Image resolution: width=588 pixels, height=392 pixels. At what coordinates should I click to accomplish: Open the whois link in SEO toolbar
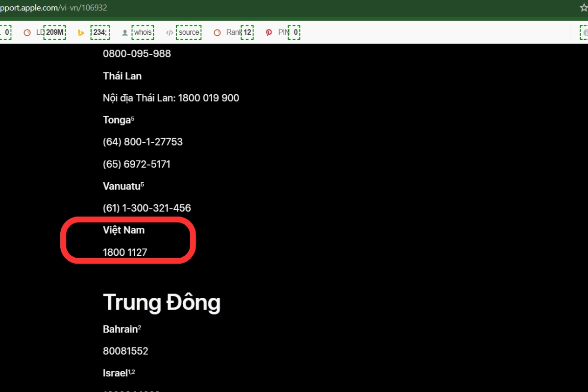143,33
